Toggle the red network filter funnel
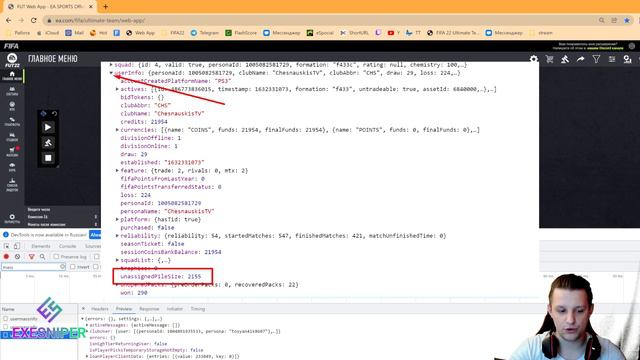 point(31,256)
